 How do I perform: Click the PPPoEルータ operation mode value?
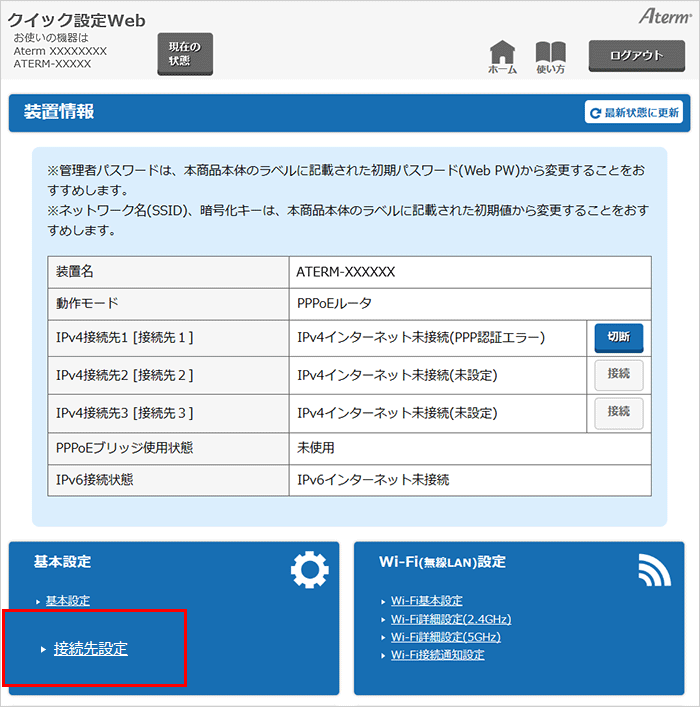pyautogui.click(x=335, y=302)
